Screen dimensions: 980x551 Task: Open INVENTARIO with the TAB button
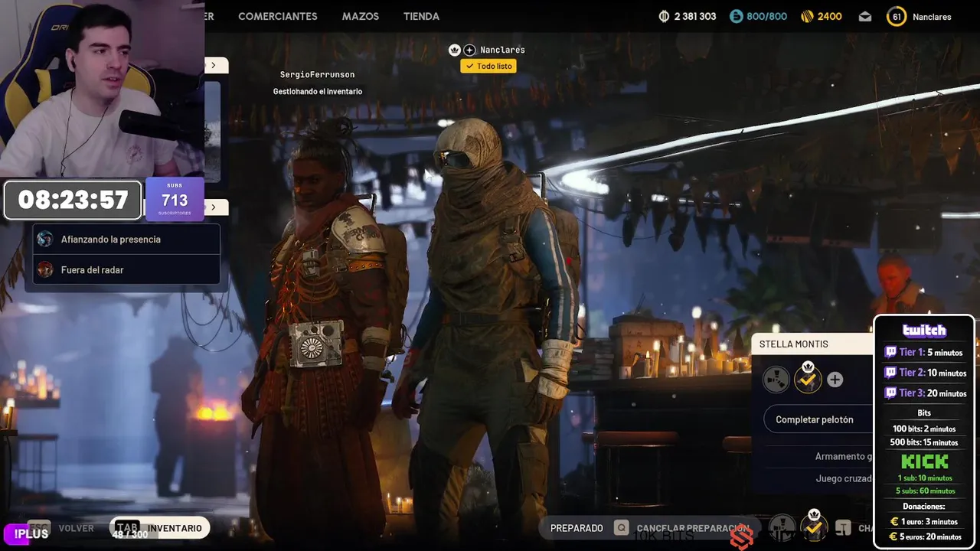pyautogui.click(x=159, y=528)
